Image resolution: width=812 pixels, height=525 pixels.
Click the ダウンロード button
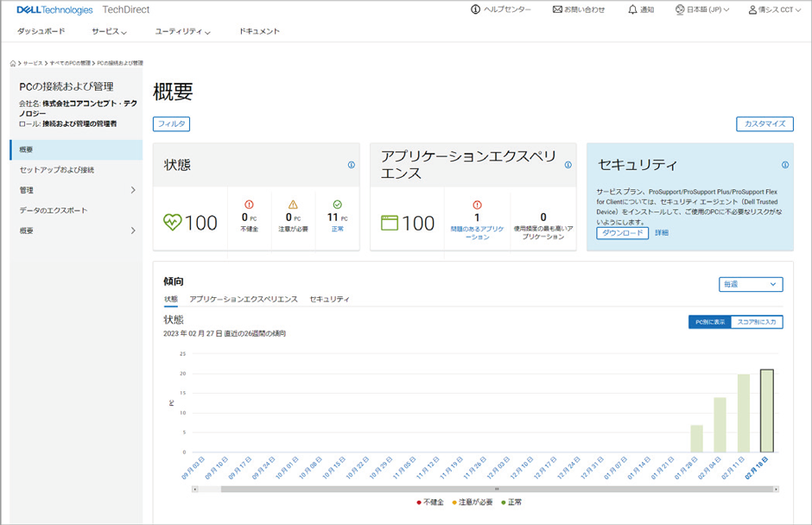pos(621,233)
